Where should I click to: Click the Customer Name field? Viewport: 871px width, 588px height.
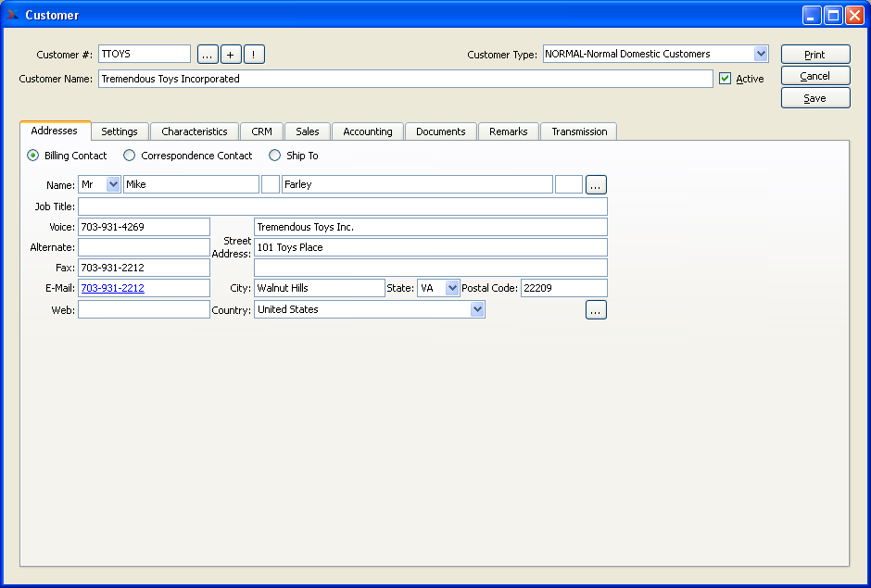406,79
